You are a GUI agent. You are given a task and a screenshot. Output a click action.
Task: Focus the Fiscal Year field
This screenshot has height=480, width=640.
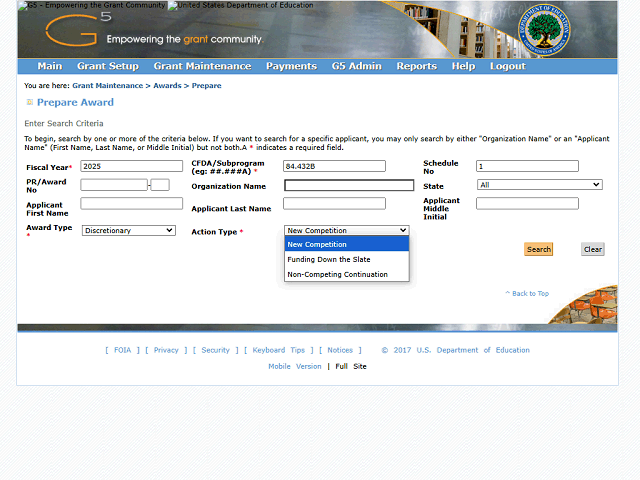pos(131,166)
